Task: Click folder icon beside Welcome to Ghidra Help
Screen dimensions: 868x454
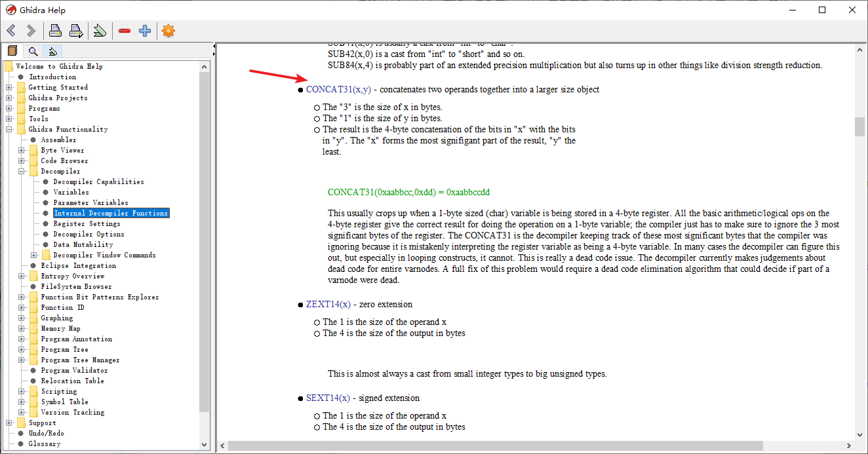Action: point(9,66)
